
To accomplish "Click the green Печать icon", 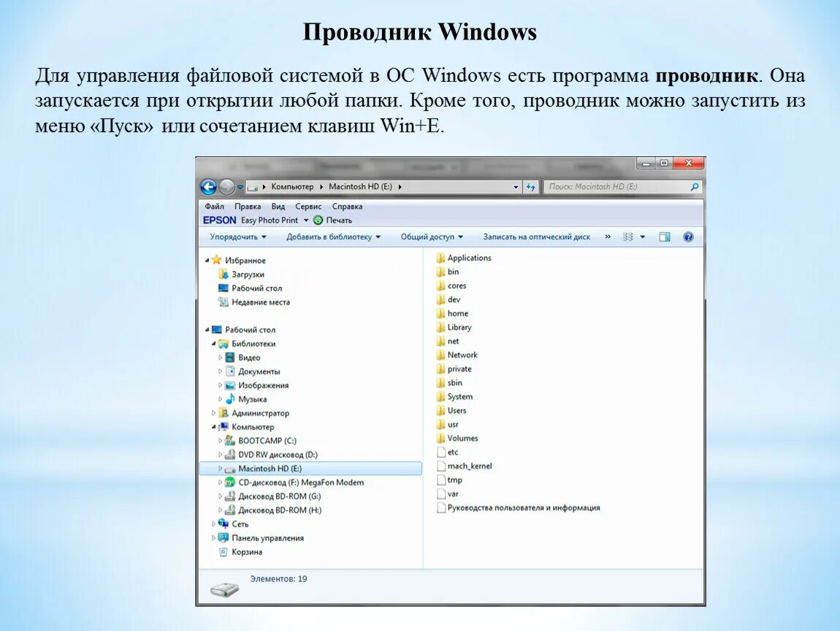I will tap(318, 220).
